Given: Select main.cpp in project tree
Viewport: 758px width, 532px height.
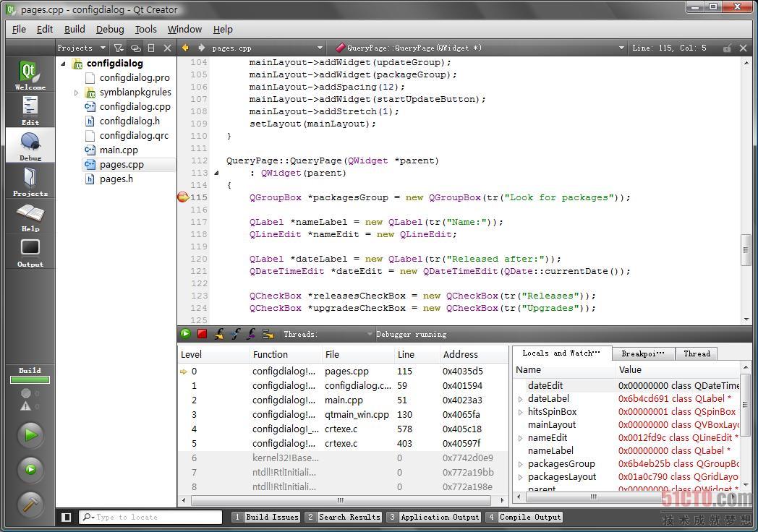Looking at the screenshot, I should 119,150.
